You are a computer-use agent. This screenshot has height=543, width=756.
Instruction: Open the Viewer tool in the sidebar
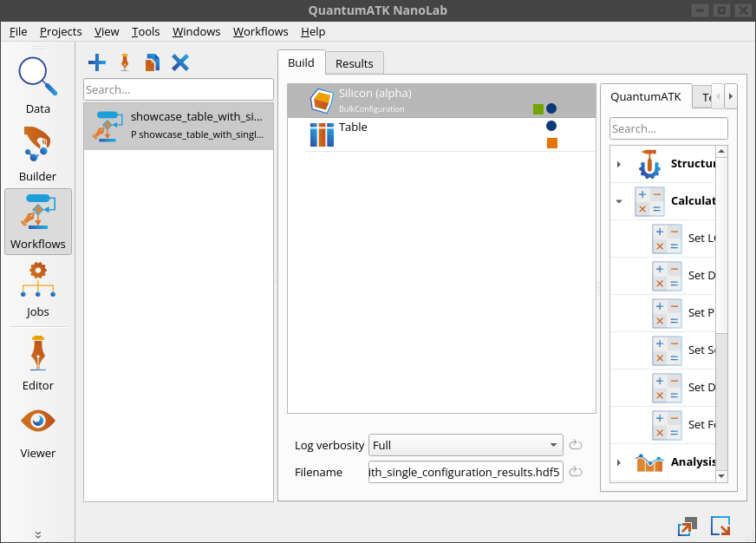37,432
